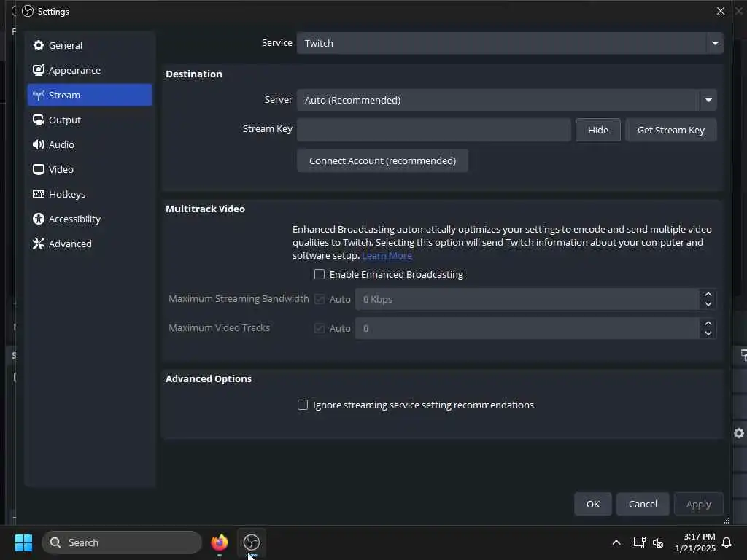Go to Audio settings label

point(61,144)
